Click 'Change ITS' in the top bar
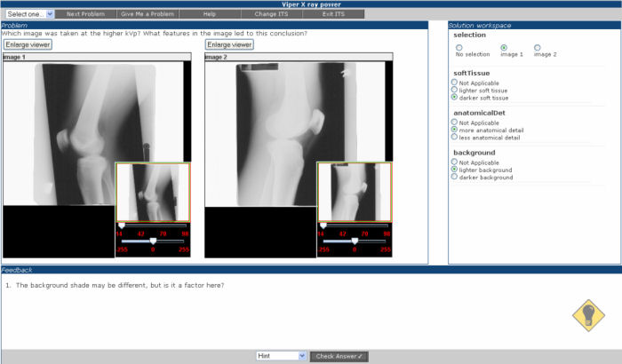Viewport: 622px width, 364px height. (x=270, y=14)
